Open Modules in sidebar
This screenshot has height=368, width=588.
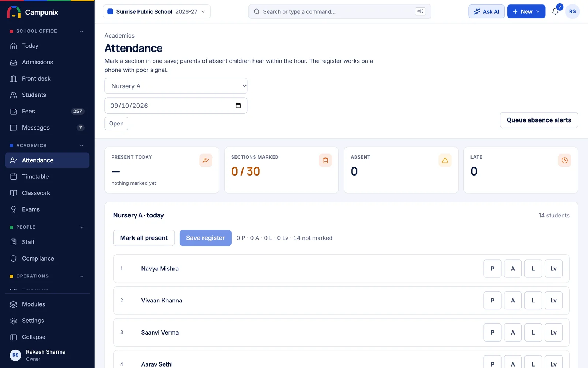click(x=47, y=304)
